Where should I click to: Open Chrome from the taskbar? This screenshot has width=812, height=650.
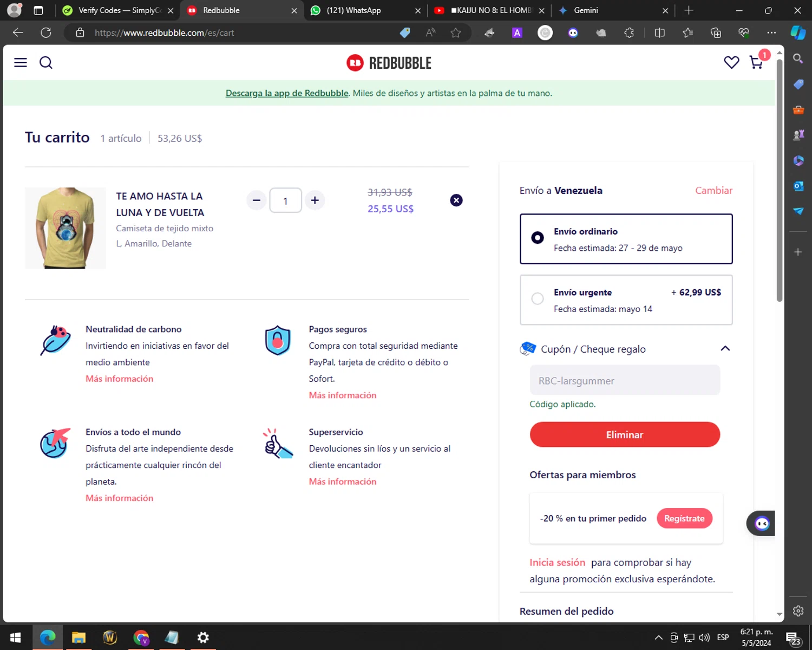click(141, 638)
